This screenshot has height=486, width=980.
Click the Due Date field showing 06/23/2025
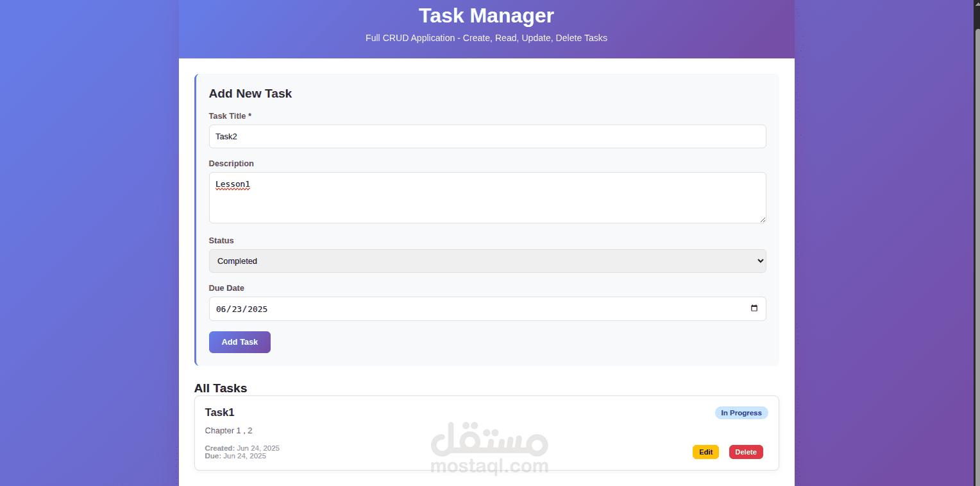tap(487, 309)
